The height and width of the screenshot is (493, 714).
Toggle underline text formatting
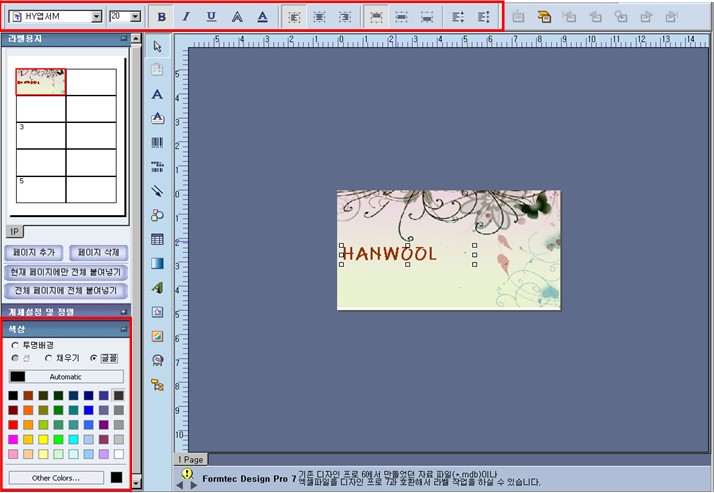pos(211,17)
